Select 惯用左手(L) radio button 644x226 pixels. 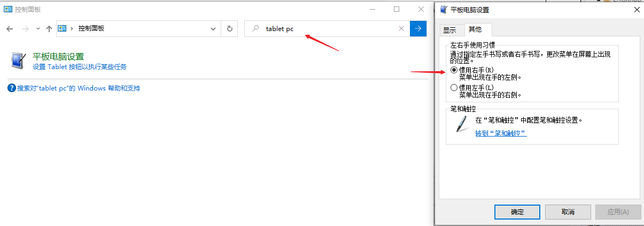click(x=454, y=87)
